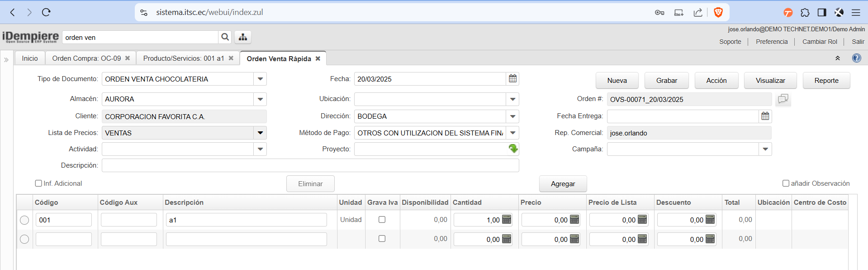Open the Método de Pago dropdown
Image resolution: width=868 pixels, height=270 pixels.
[x=512, y=133]
